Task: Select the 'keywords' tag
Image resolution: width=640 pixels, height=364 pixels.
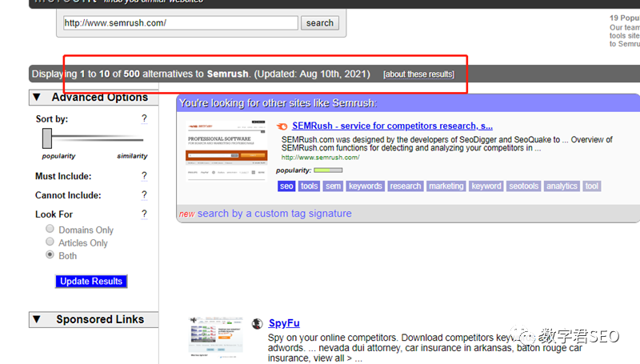Action: point(366,186)
